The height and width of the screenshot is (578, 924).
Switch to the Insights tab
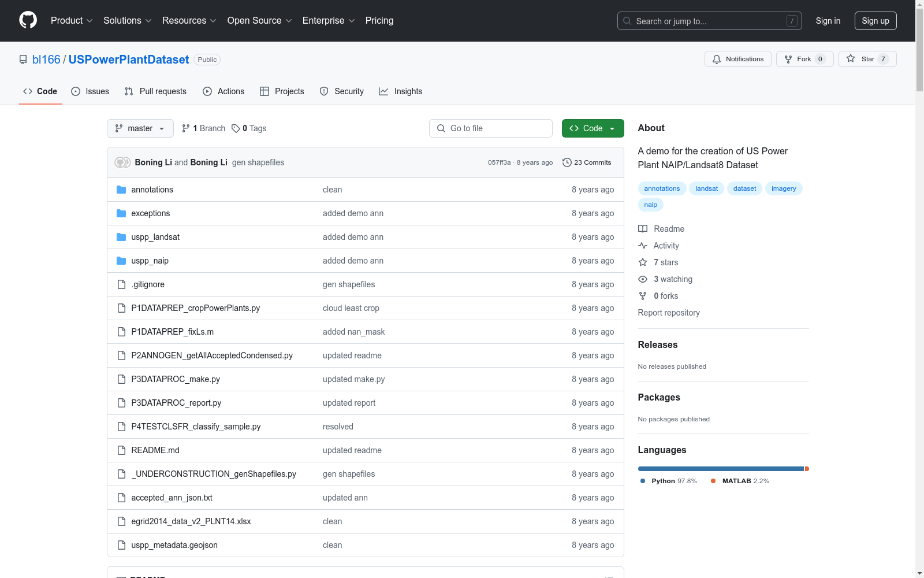[x=401, y=91]
